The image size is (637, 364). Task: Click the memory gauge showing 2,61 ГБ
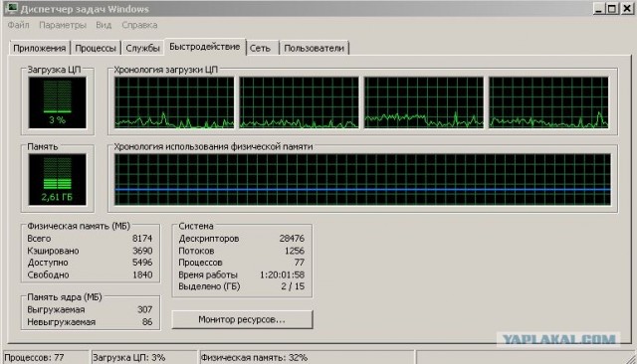coord(58,179)
